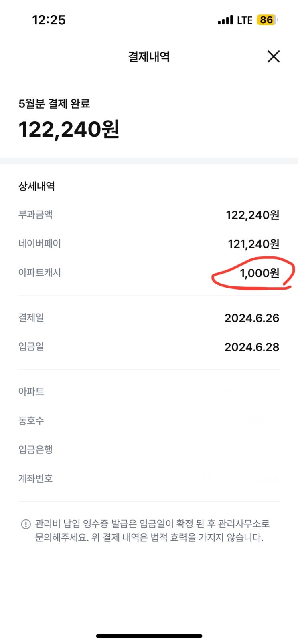Image resolution: width=298 pixels, height=644 pixels.
Task: Tap the large 122,240원 total amount
Action: pos(69,129)
